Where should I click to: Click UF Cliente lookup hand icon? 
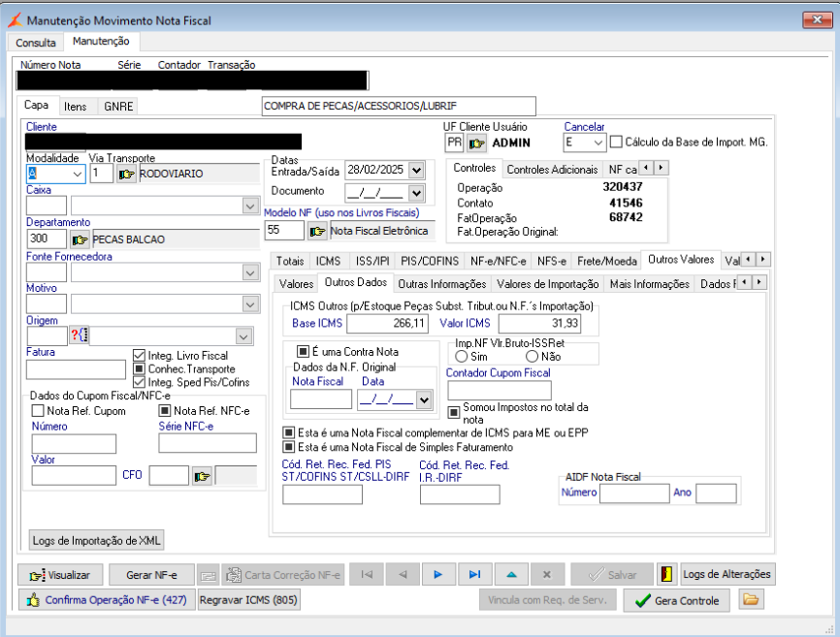(476, 143)
